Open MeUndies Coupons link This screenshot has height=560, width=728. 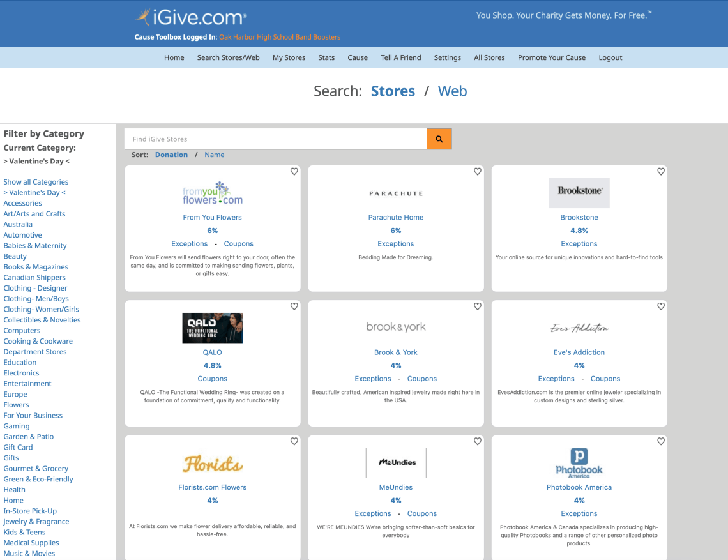coord(422,513)
